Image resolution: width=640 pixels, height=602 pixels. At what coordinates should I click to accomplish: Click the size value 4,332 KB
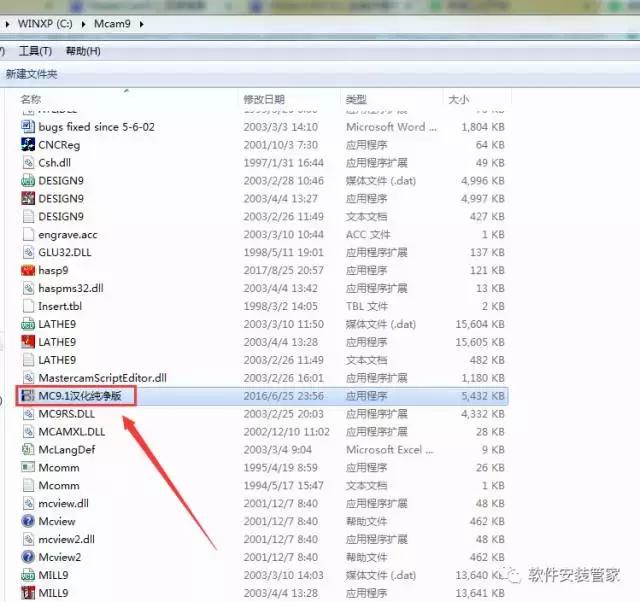(483, 414)
